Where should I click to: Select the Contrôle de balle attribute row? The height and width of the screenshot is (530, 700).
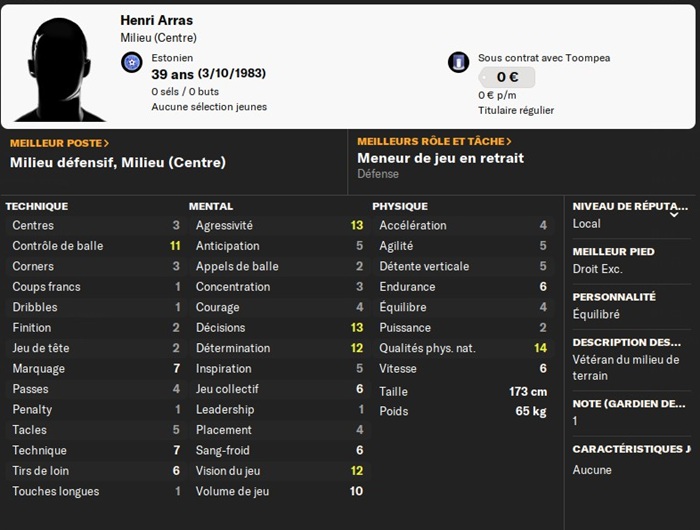(96, 246)
